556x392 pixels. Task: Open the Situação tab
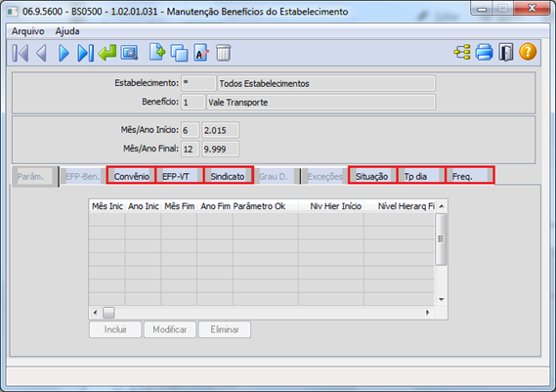(x=372, y=176)
